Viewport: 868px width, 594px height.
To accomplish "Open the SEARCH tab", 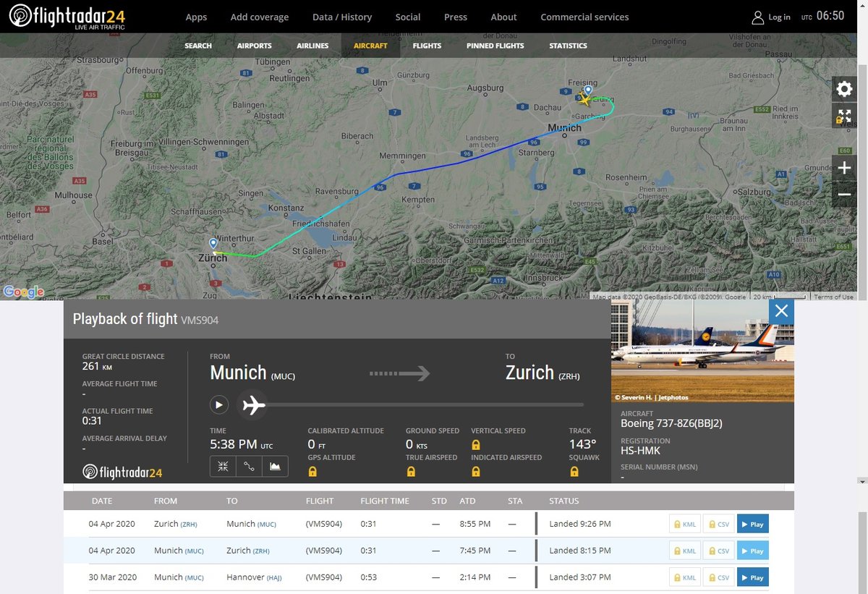I will 198,46.
